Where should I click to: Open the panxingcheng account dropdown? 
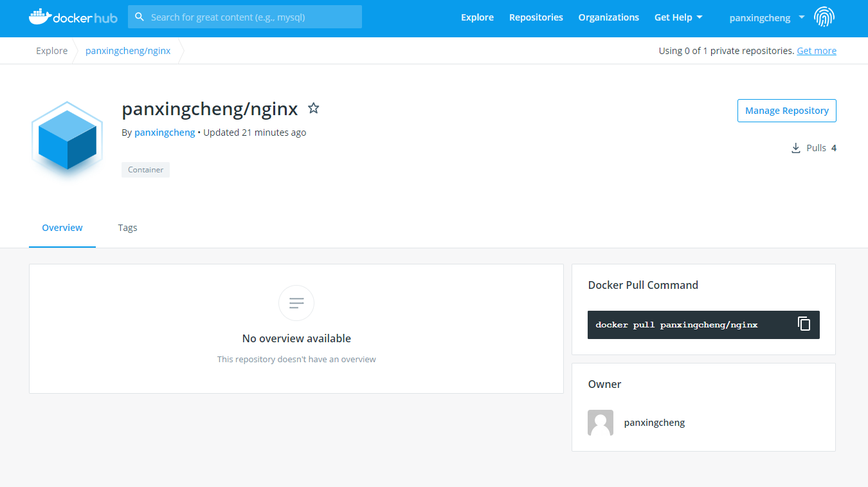pos(766,17)
